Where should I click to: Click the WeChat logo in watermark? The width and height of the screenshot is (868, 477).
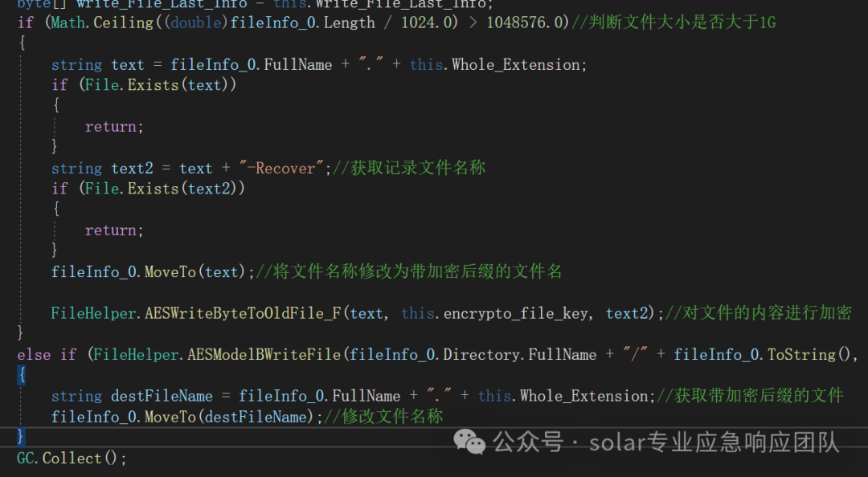469,442
